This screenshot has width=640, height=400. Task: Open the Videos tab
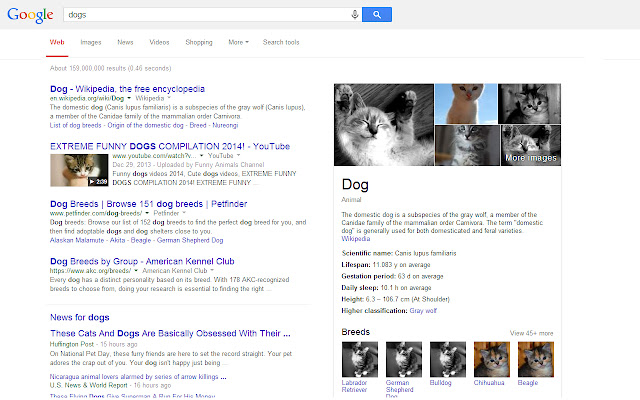159,42
